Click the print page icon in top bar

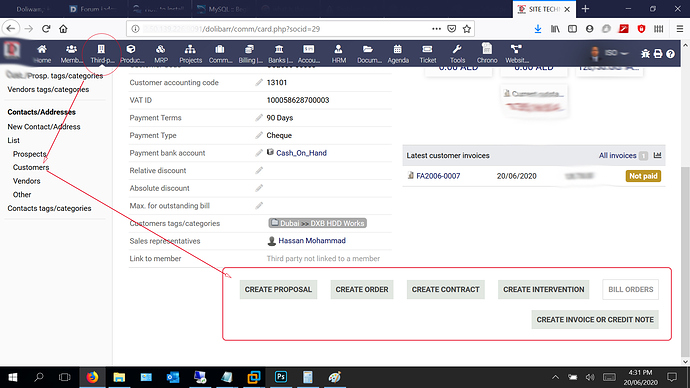(658, 54)
